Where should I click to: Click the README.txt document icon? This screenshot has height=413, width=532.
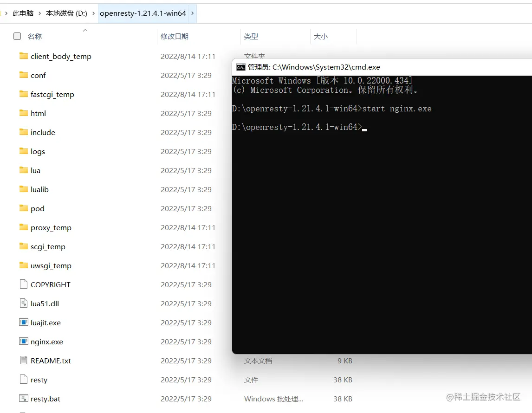tap(23, 360)
